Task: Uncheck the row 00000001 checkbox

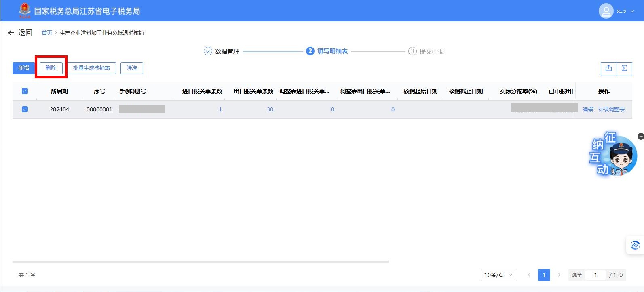Action: [x=25, y=109]
